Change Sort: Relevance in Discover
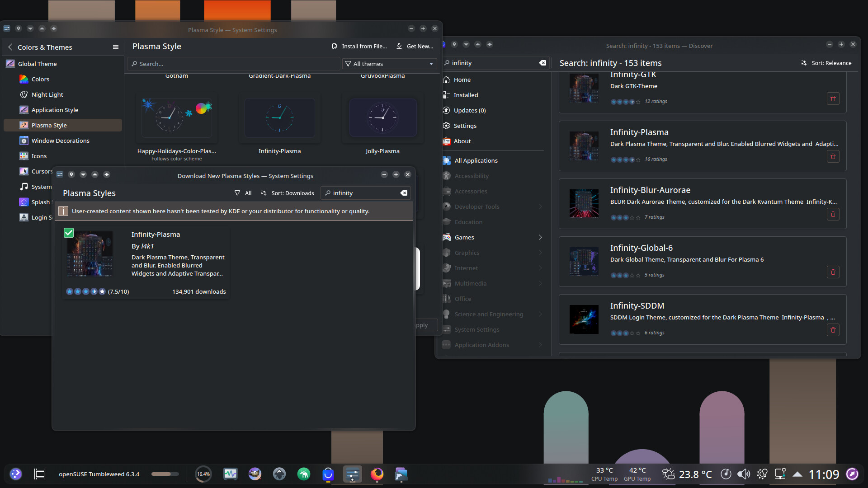Viewport: 868px width, 488px height. (x=826, y=63)
